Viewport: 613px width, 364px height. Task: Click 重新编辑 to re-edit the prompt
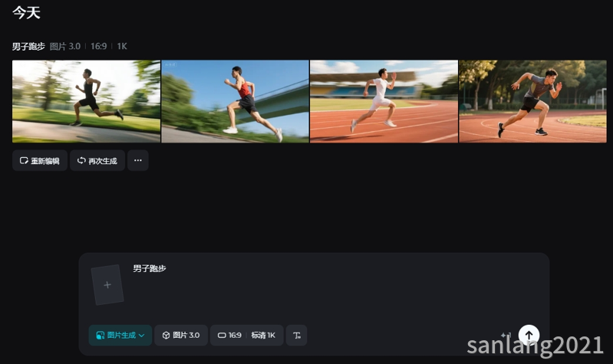pos(40,161)
